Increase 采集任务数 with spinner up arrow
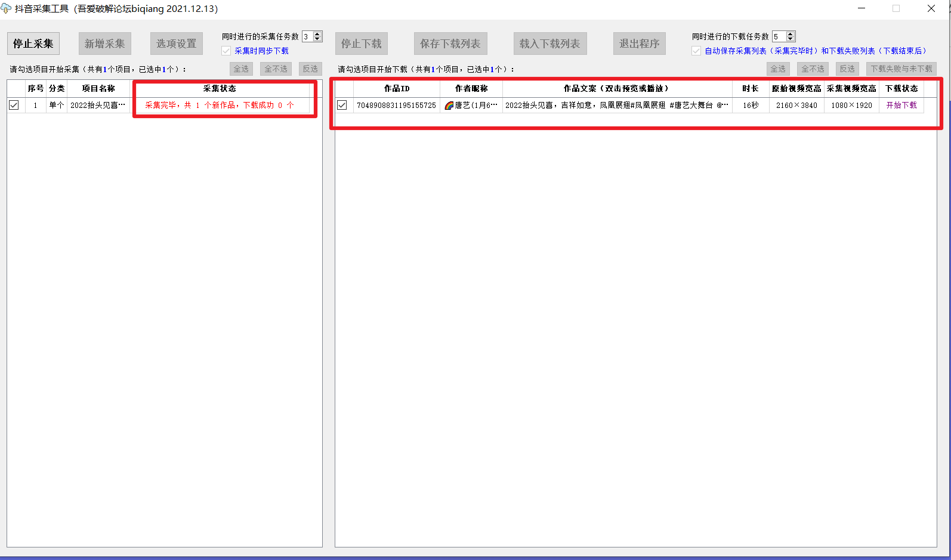 317,34
